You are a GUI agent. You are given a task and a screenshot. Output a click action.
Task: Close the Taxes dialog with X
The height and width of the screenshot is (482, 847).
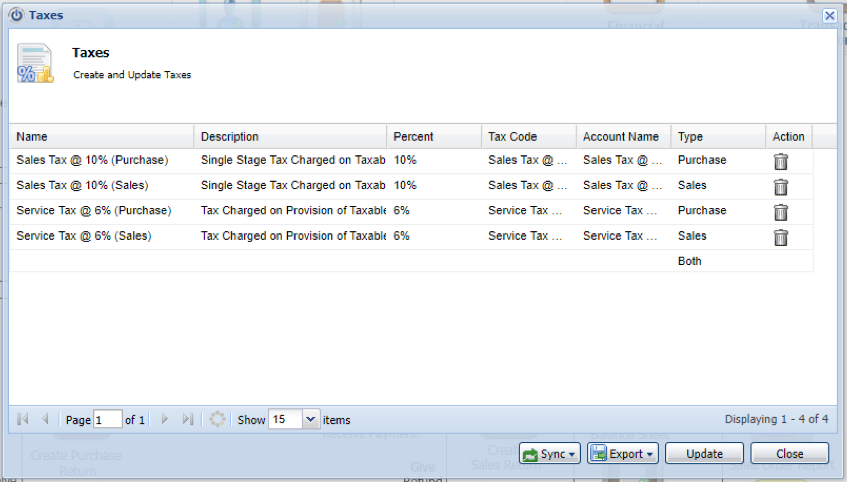(x=829, y=16)
